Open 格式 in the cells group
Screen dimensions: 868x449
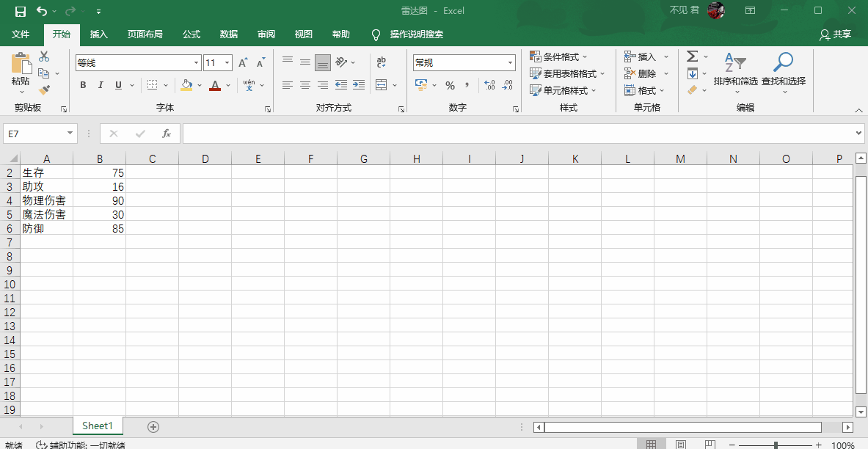pos(644,90)
